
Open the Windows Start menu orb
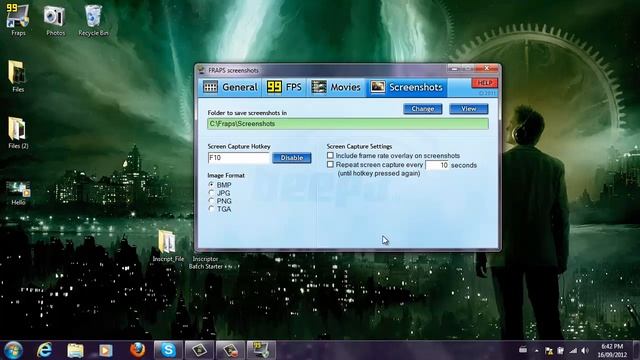pyautogui.click(x=14, y=350)
